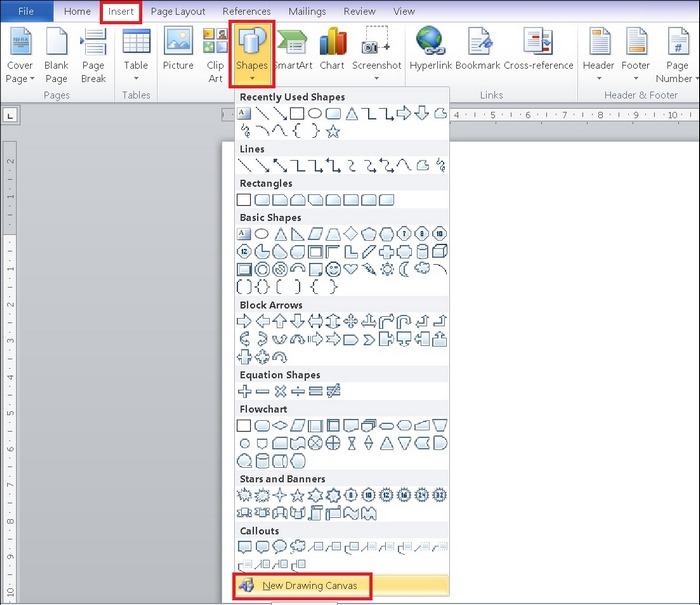The image size is (700, 605).
Task: Choose the Double Arrow line in Lines
Action: pyautogui.click(x=280, y=166)
